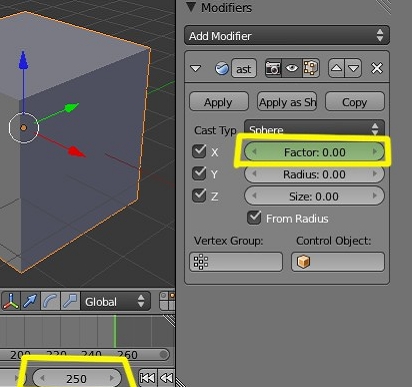Click the Cast modifier sphere icon
412x387 pixels.
pos(222,68)
